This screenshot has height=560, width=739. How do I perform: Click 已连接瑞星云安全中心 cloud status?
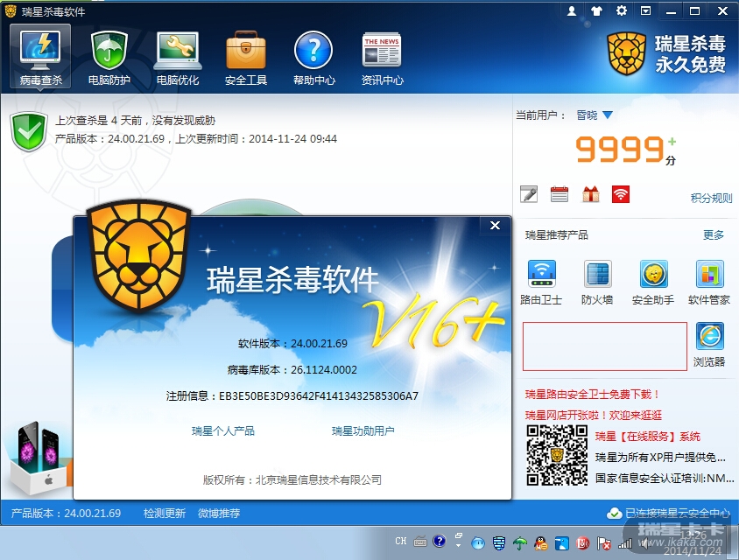tap(668, 513)
